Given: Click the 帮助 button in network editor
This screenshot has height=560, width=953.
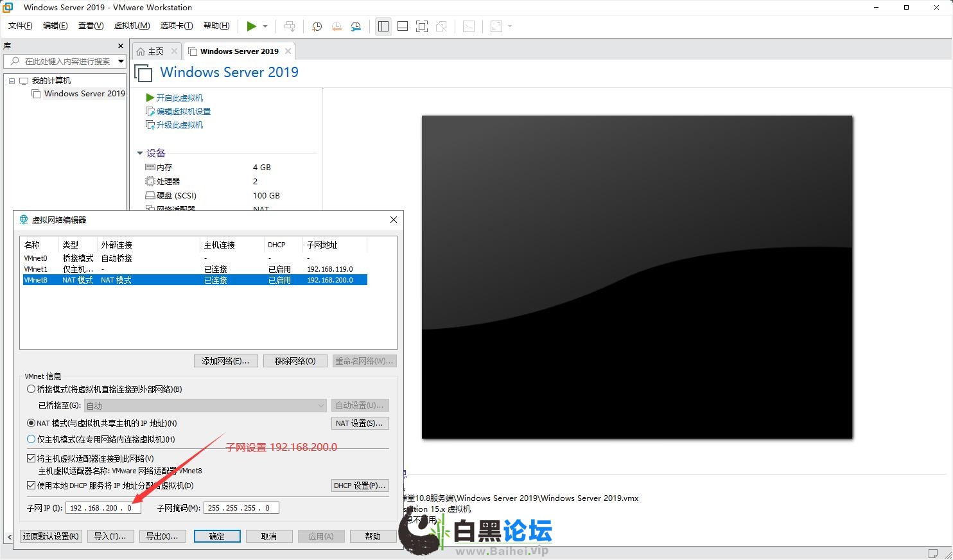Looking at the screenshot, I should [372, 536].
